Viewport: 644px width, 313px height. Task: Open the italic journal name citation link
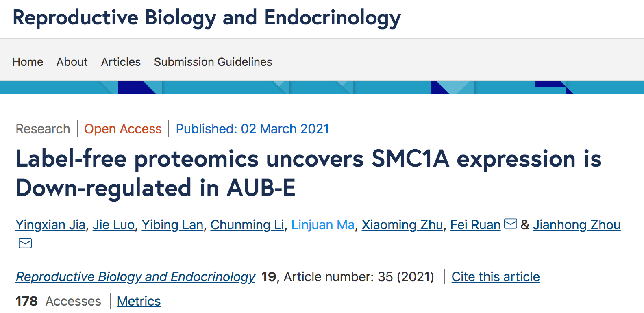click(x=135, y=277)
